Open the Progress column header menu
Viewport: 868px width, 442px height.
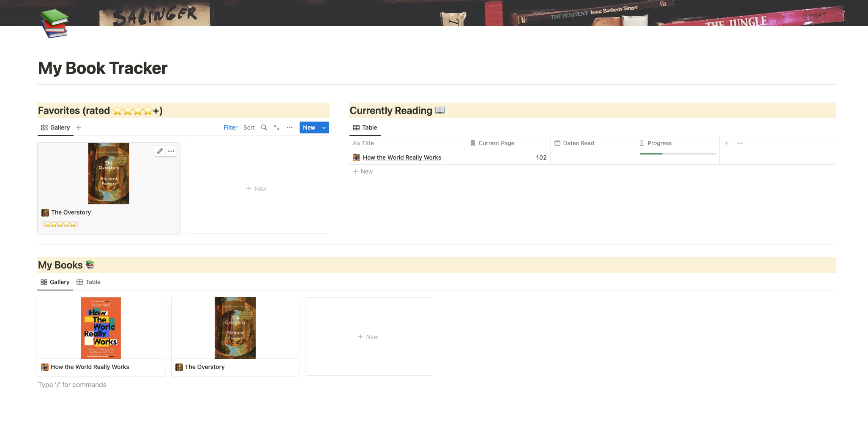pyautogui.click(x=659, y=143)
